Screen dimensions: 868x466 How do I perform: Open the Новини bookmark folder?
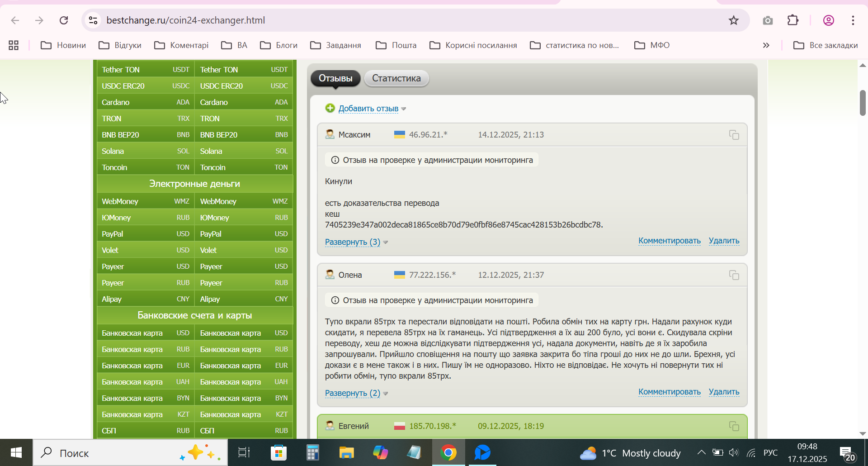(63, 45)
